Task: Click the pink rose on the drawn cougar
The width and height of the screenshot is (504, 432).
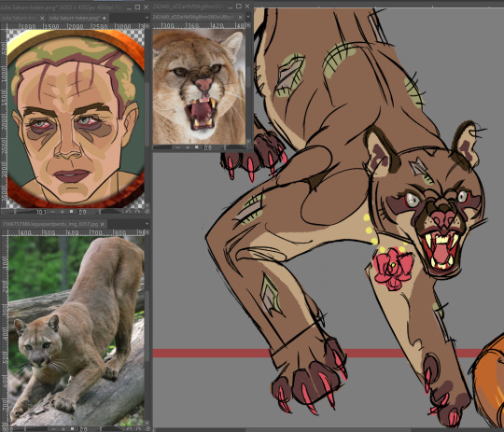Action: point(393,269)
